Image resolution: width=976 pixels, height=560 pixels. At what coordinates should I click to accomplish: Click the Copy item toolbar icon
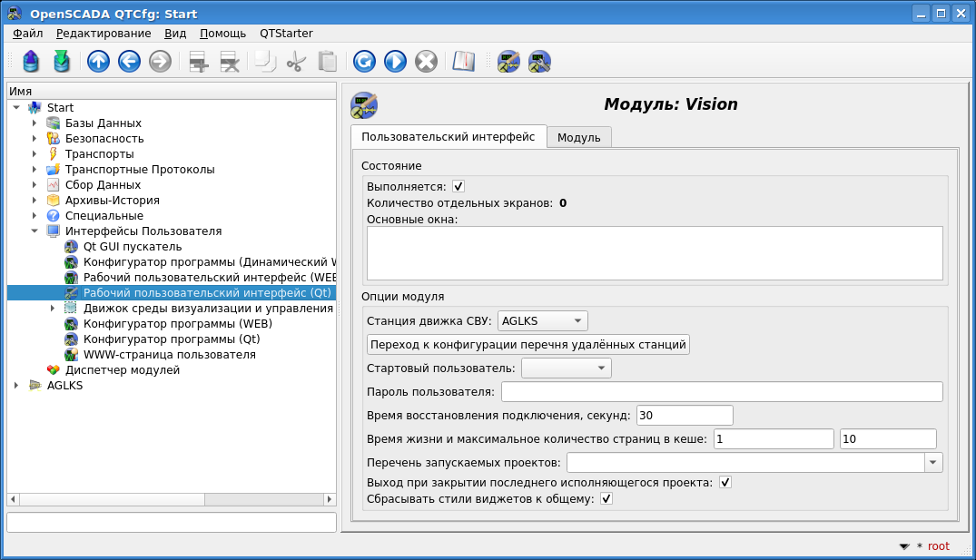pos(266,62)
